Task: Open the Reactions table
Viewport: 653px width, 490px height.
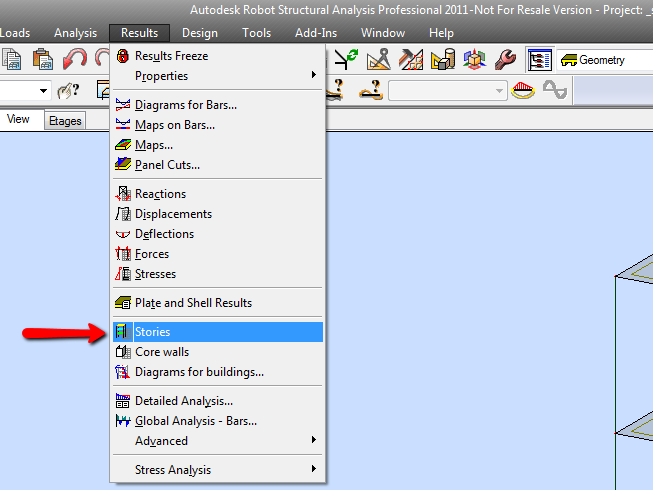Action: click(217, 194)
